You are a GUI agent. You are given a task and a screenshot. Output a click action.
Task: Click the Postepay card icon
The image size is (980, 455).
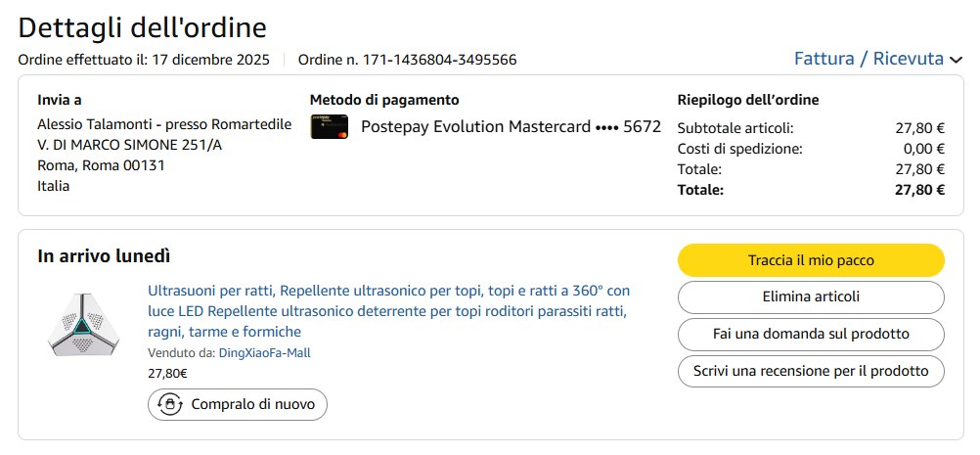[x=330, y=127]
